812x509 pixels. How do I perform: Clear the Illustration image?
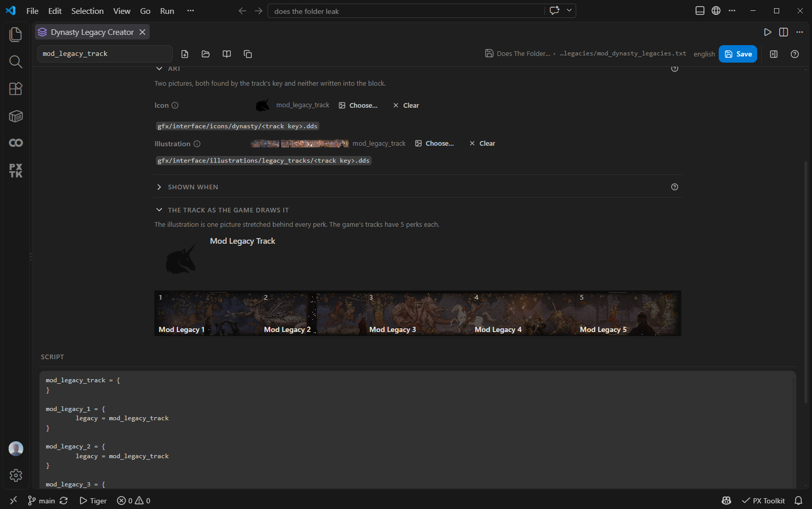tap(482, 144)
